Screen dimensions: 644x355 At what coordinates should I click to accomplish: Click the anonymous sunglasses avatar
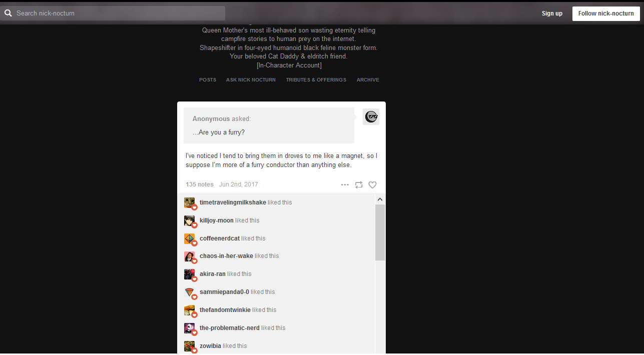[x=371, y=116]
